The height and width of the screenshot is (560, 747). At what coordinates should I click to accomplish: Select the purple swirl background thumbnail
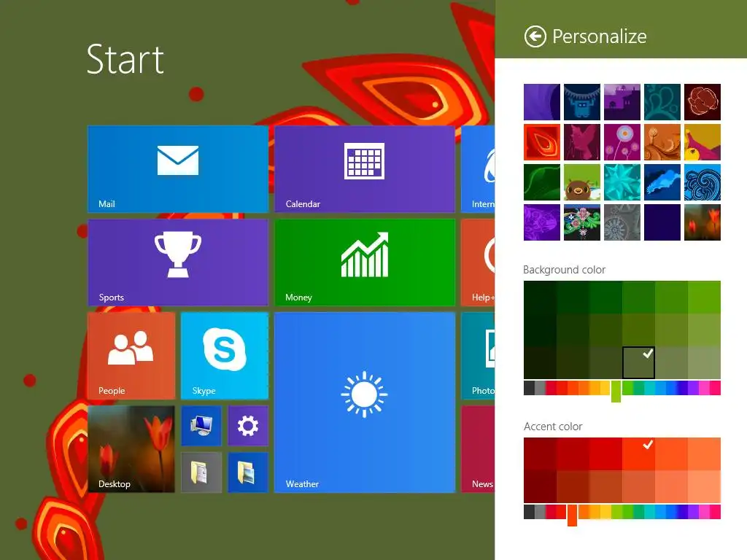coord(542,102)
